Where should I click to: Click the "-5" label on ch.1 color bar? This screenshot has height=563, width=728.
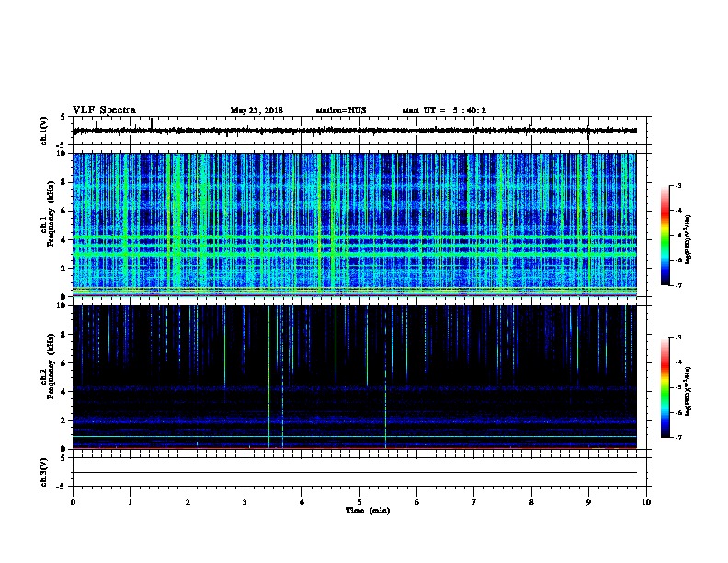pyautogui.click(x=678, y=236)
